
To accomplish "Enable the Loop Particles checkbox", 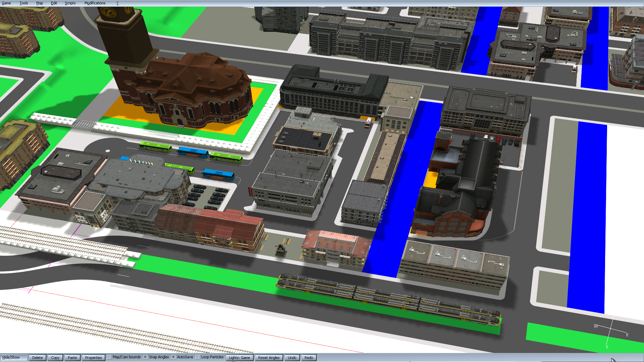I will [x=198, y=357].
